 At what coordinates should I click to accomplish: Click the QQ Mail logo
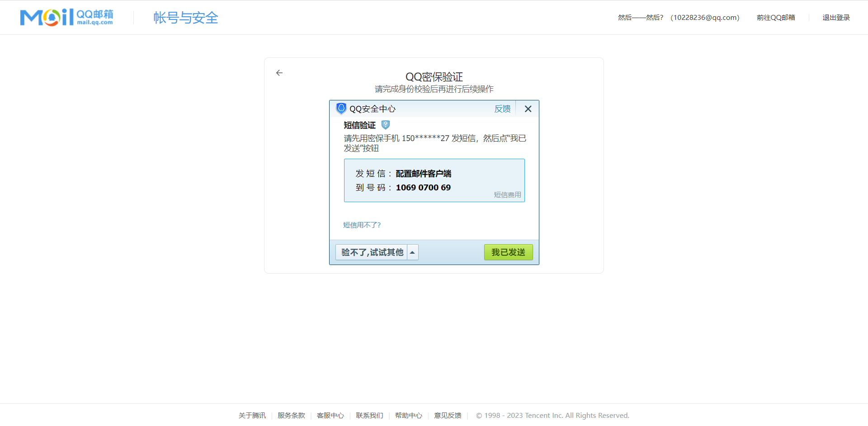66,18
